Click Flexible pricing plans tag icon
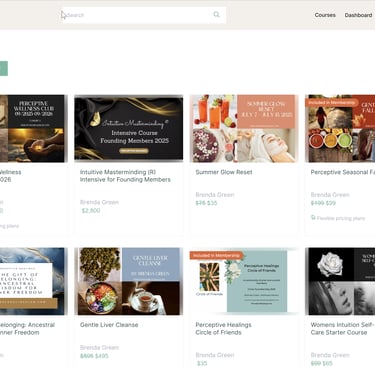This screenshot has width=375, height=366. pos(313,218)
